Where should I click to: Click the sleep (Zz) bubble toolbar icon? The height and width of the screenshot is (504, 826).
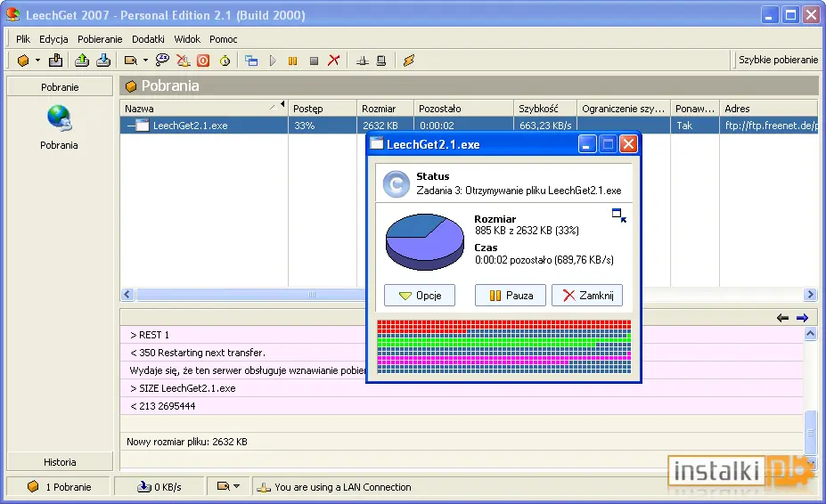coord(162,61)
